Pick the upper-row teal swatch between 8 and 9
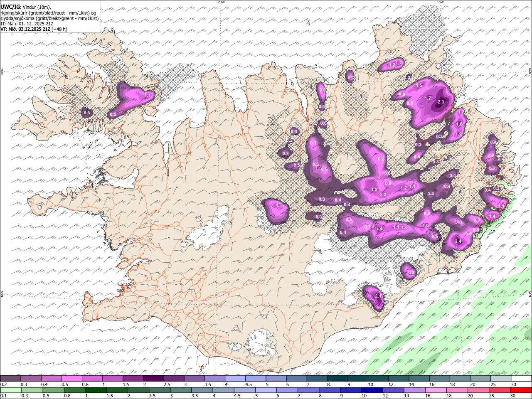The width and height of the screenshot is (532, 399). click(x=337, y=378)
